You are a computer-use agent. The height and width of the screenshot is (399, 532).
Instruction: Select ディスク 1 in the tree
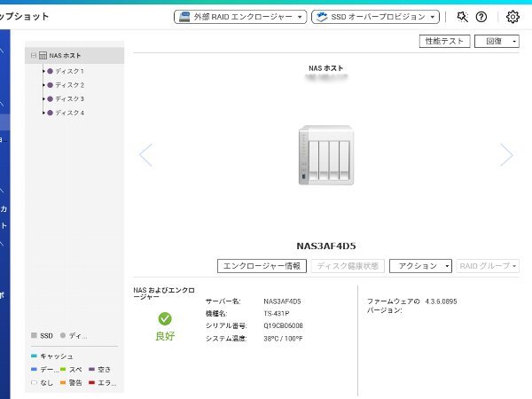pyautogui.click(x=69, y=71)
